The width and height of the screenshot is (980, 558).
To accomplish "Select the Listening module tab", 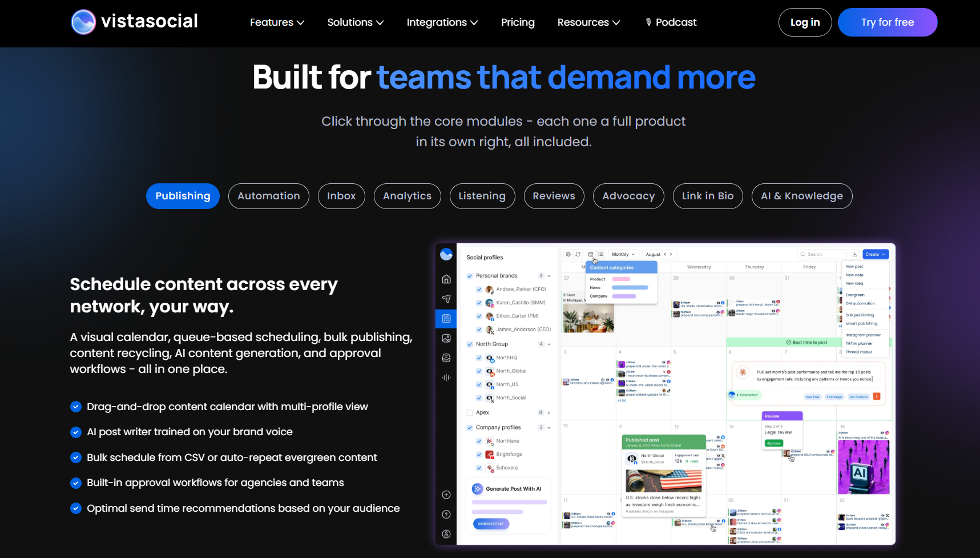I will click(482, 196).
